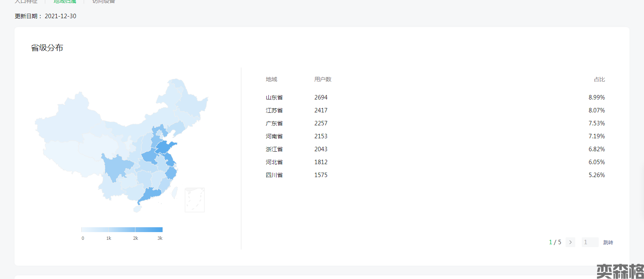
Task: Switch to the 地域归属 tab
Action: click(65, 2)
